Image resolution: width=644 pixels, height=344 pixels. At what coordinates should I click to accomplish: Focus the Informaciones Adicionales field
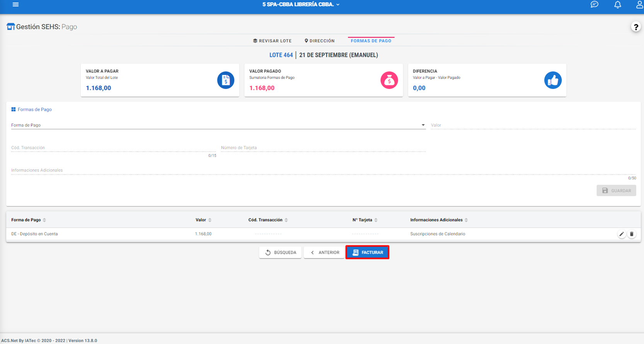pos(324,170)
